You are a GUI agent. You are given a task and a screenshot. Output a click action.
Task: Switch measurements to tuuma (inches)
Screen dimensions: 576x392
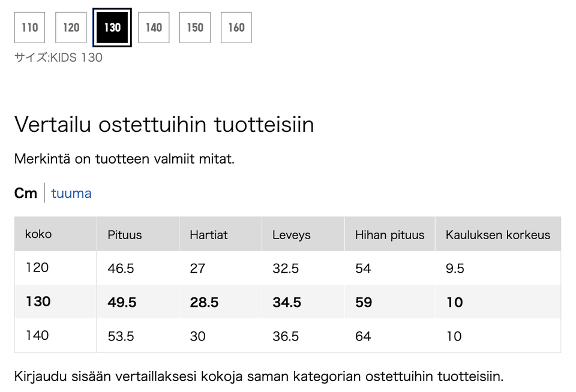coord(71,193)
